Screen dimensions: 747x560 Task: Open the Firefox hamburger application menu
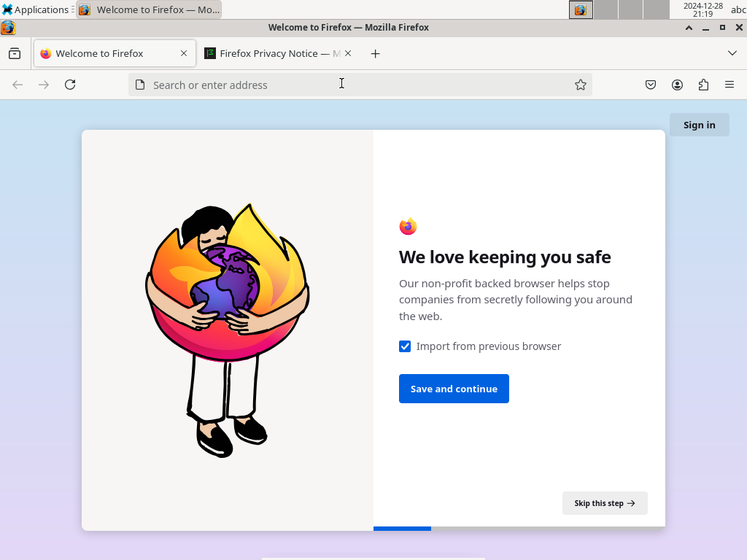(x=729, y=85)
